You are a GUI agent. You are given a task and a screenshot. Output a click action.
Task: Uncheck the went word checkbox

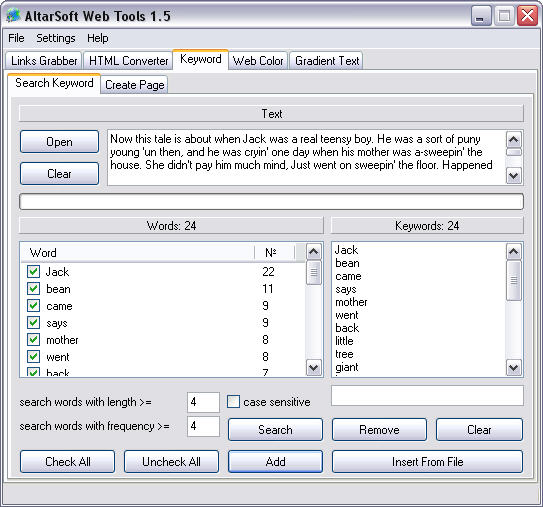(33, 356)
